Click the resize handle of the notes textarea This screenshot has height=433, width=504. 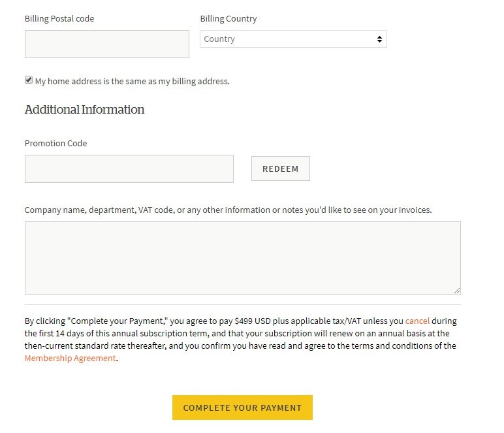pyautogui.click(x=457, y=291)
